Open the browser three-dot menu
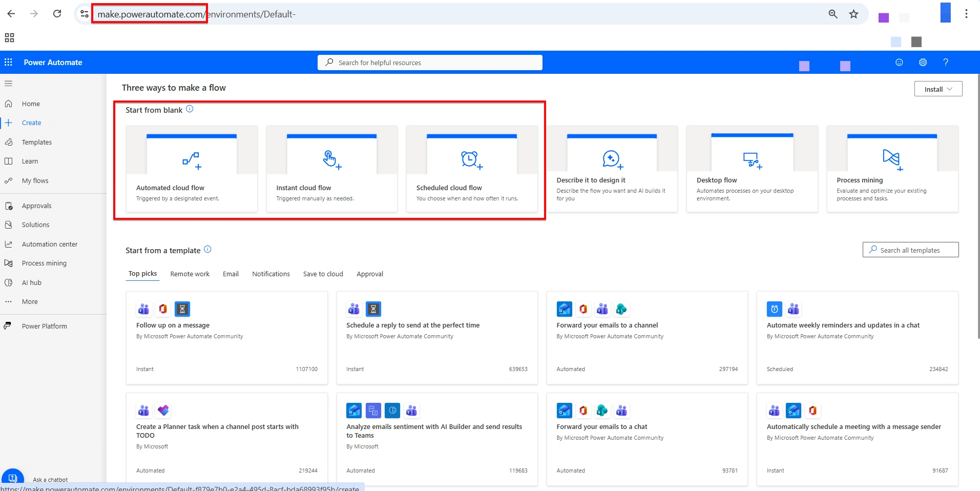 [966, 14]
